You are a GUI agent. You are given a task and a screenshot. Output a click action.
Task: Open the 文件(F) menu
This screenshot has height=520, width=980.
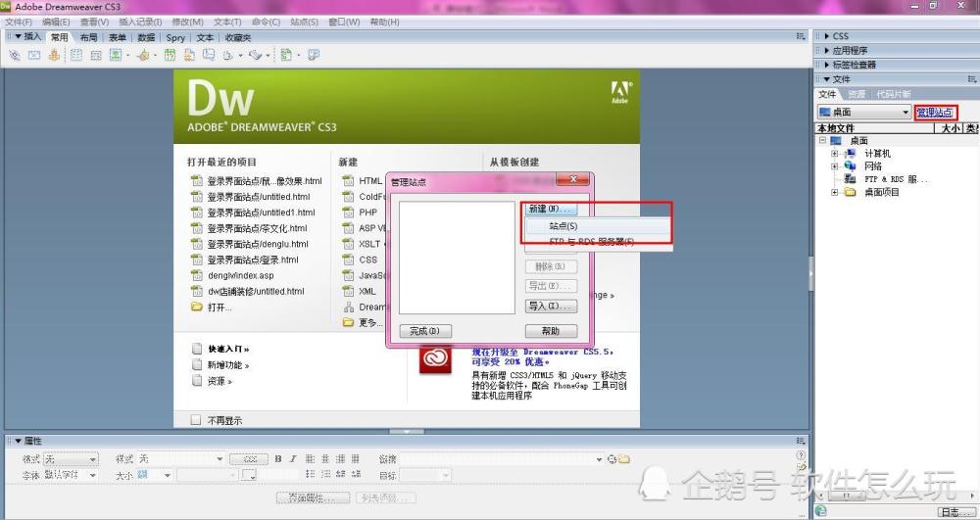click(19, 22)
